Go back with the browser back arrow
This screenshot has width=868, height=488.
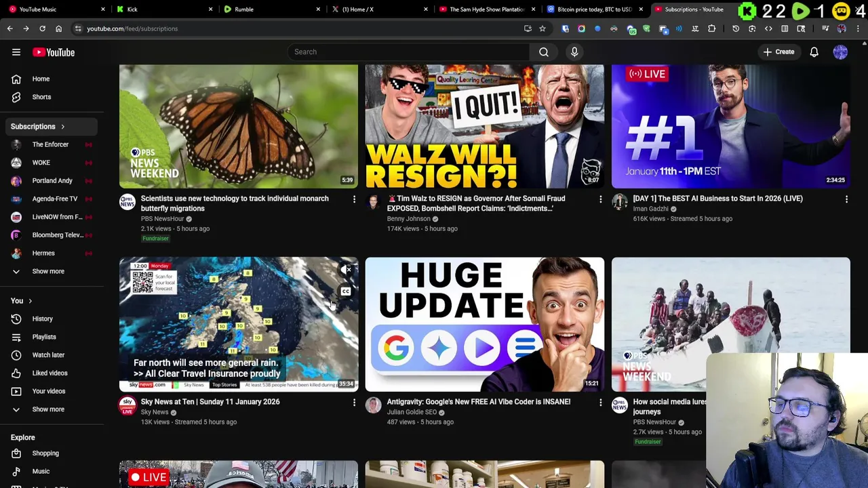pos(9,28)
